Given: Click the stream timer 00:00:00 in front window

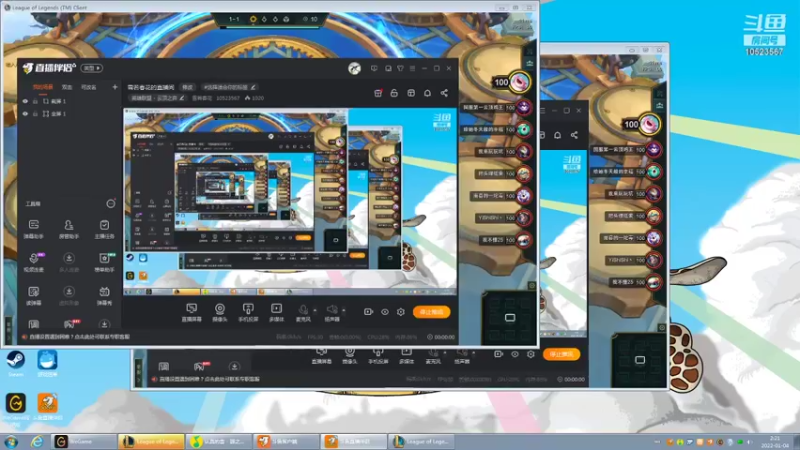Looking at the screenshot, I should point(441,337).
